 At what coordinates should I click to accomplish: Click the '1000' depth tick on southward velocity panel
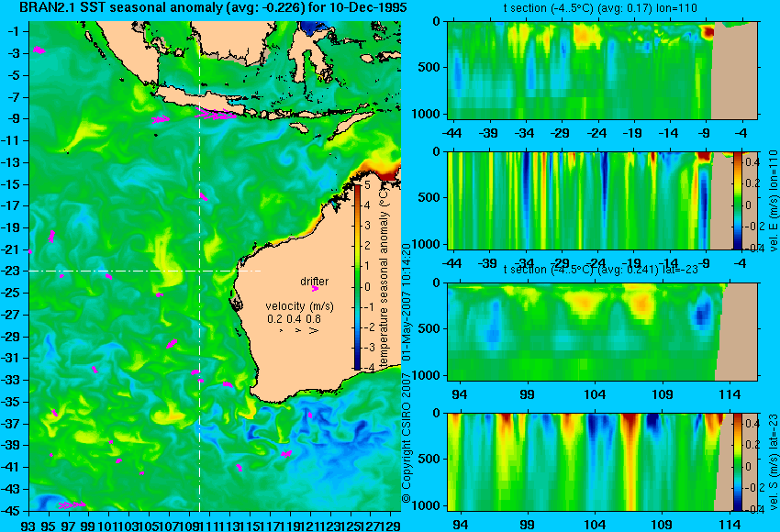pos(428,505)
